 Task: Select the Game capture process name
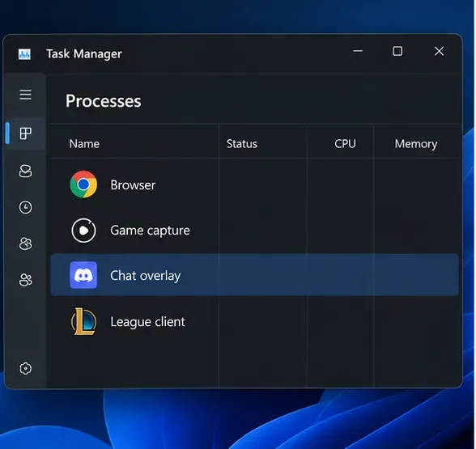[150, 231]
